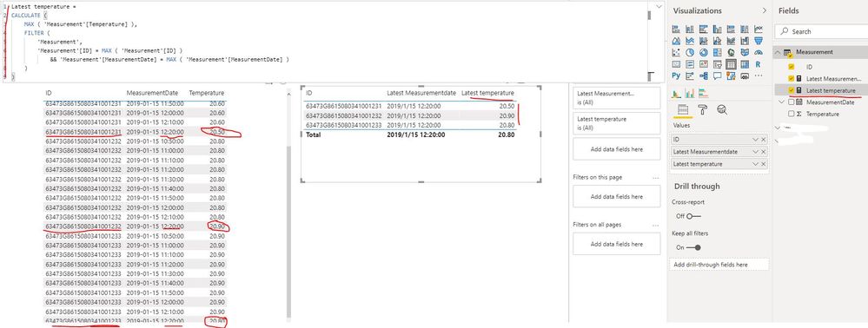Collapse the Measurement table in Fields

point(778,52)
